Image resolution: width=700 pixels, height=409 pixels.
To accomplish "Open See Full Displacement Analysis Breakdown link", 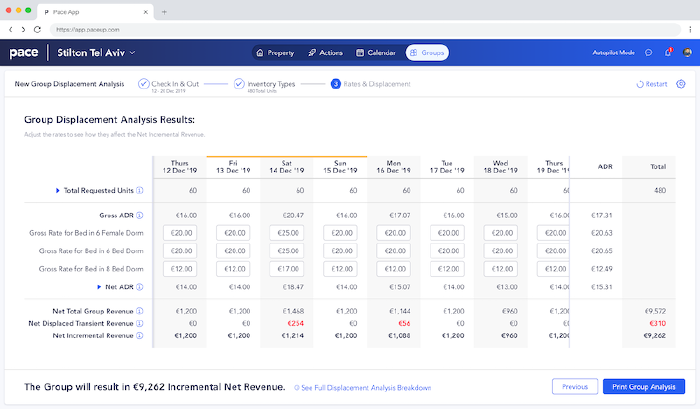I will pyautogui.click(x=365, y=387).
